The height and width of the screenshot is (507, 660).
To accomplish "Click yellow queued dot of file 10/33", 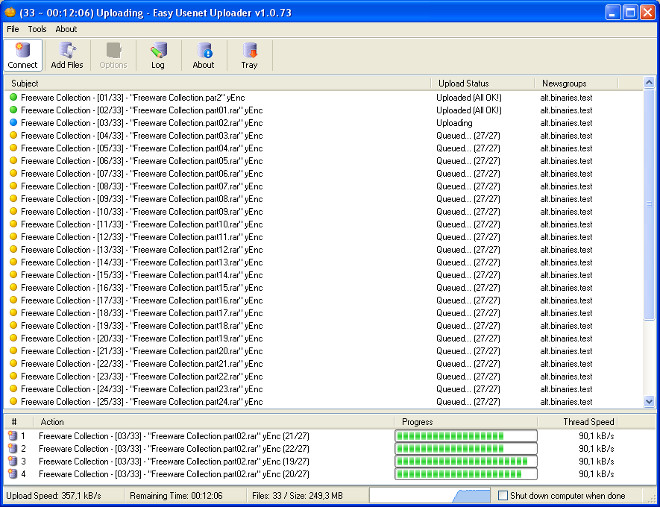I will pos(13,211).
